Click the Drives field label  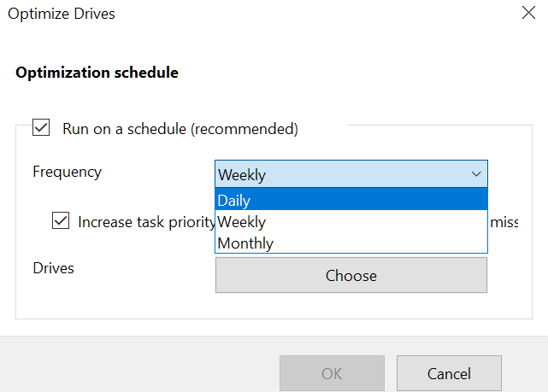pos(53,268)
